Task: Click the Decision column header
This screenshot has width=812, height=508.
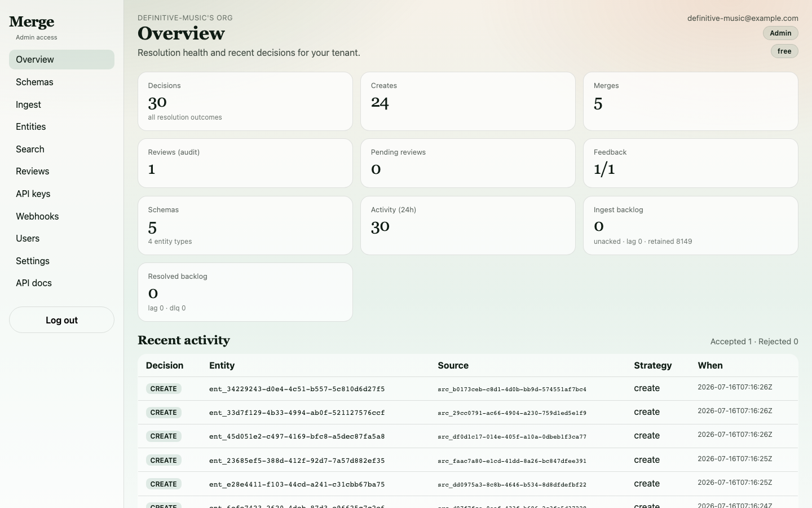Action: coord(165,366)
